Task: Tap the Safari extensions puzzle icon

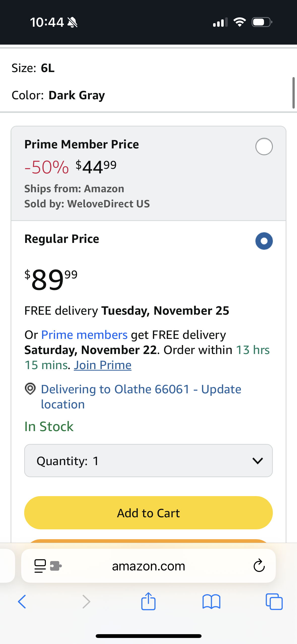Action: tap(56, 566)
